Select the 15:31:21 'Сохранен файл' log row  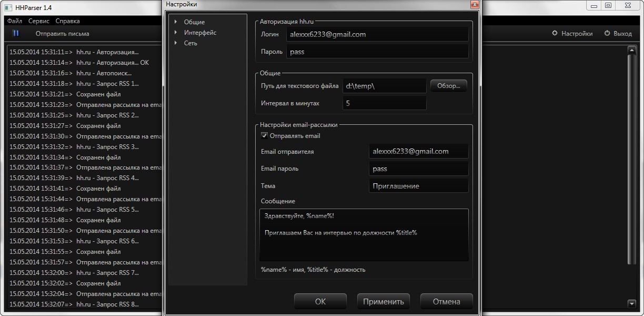pyautogui.click(x=65, y=94)
